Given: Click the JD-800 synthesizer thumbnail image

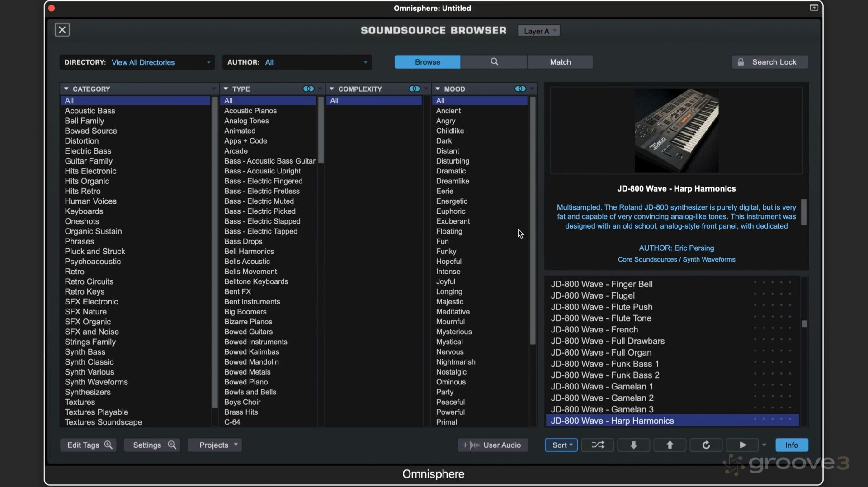Looking at the screenshot, I should 676,130.
